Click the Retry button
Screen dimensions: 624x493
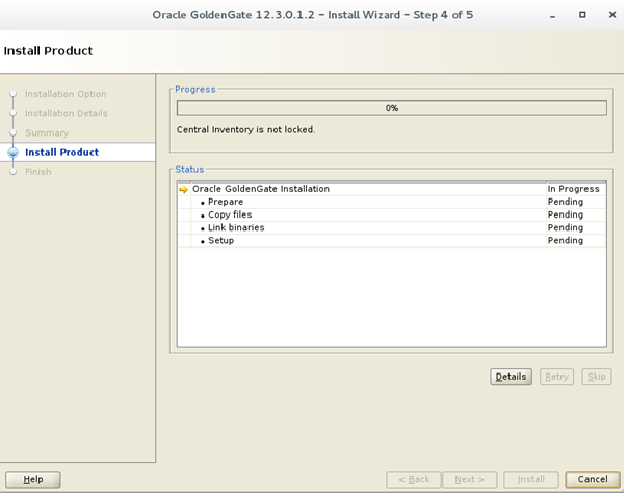coord(557,376)
